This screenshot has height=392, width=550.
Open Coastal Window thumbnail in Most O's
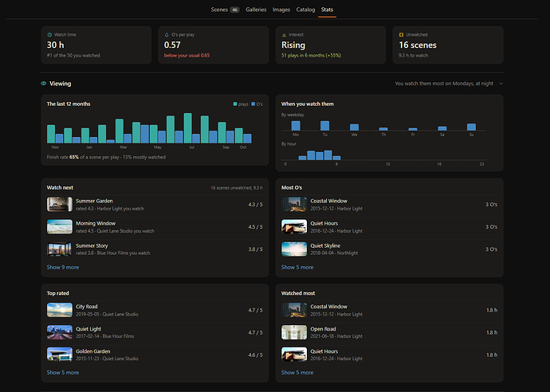click(x=294, y=205)
